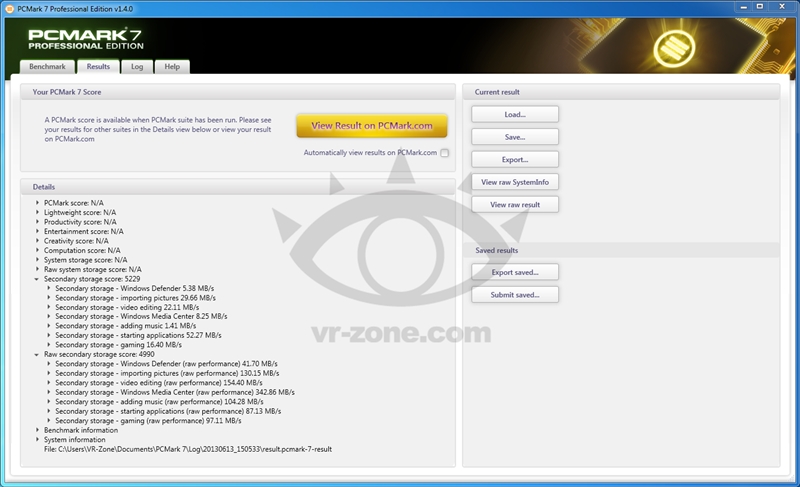This screenshot has height=487, width=800.
Task: Open View raw SystemInfo
Action: (515, 182)
